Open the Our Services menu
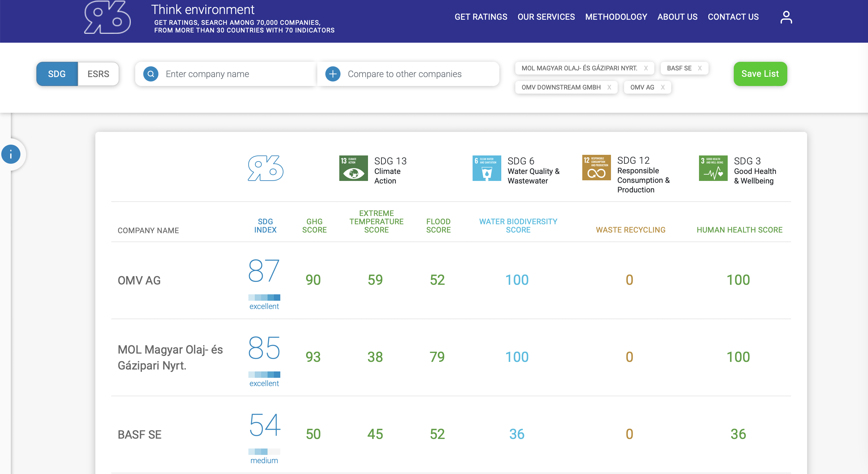Viewport: 868px width, 474px height. tap(546, 17)
